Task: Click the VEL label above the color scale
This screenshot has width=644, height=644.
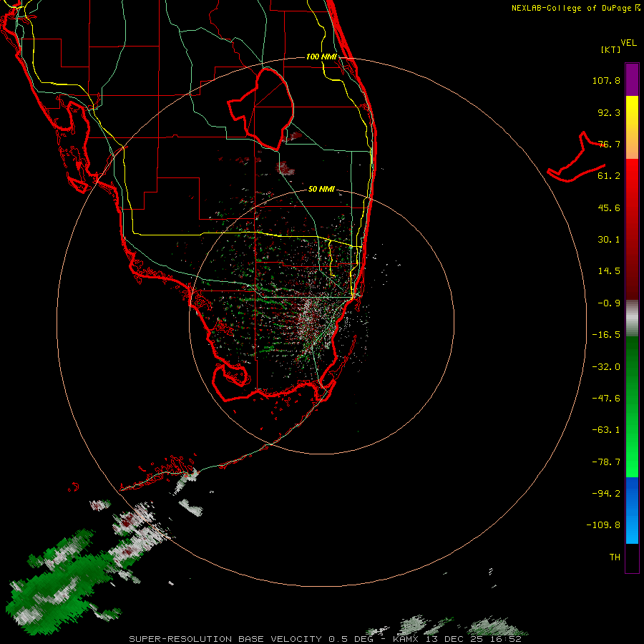Action: (x=628, y=43)
